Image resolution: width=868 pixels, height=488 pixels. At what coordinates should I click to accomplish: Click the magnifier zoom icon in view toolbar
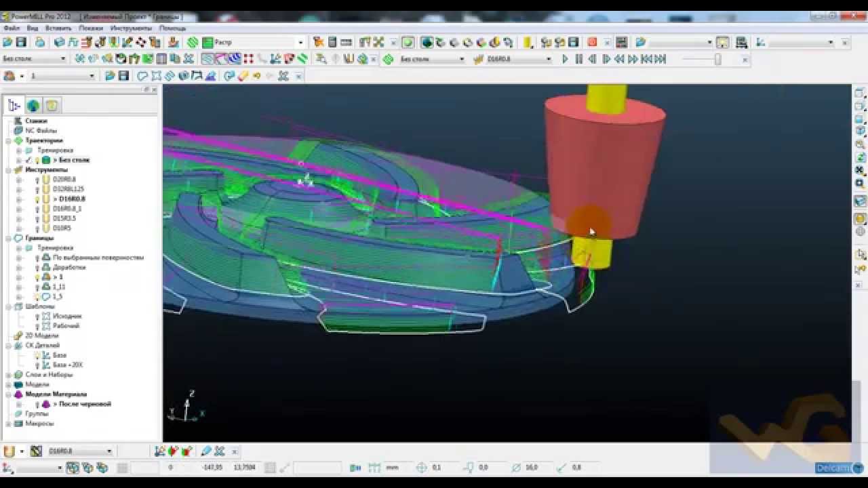click(x=860, y=144)
